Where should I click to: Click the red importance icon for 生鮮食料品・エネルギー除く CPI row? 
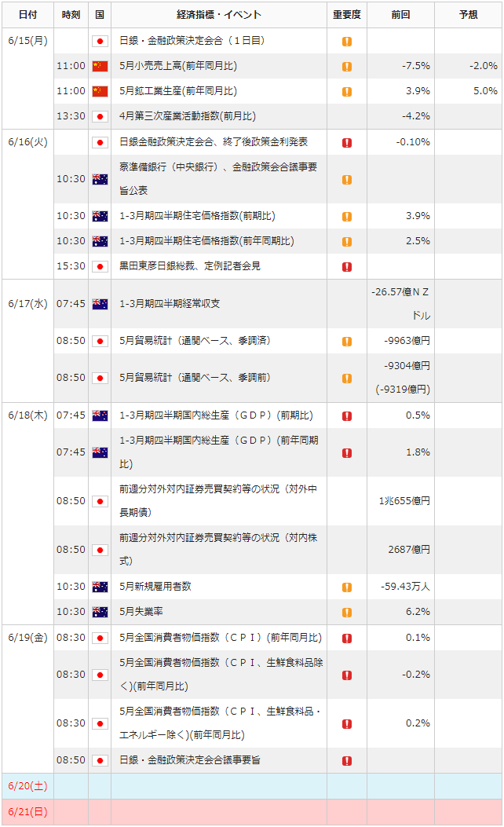[347, 723]
